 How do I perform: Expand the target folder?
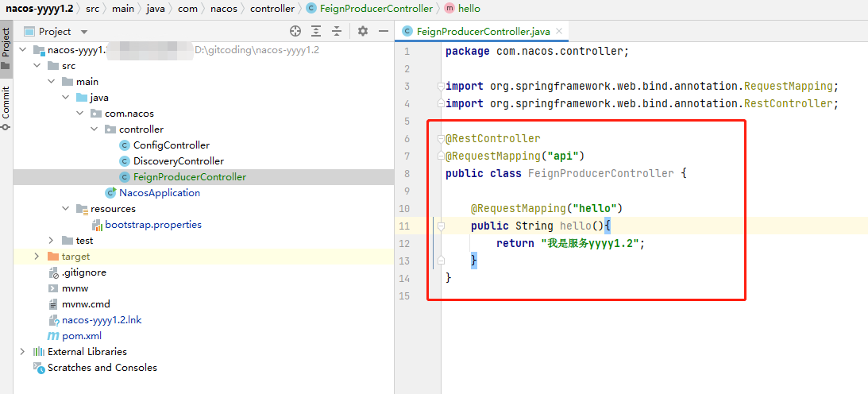click(x=37, y=257)
